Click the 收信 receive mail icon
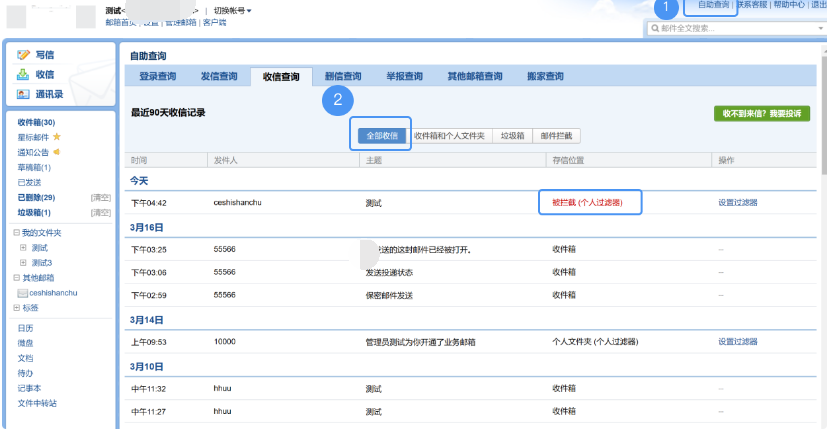 point(23,74)
